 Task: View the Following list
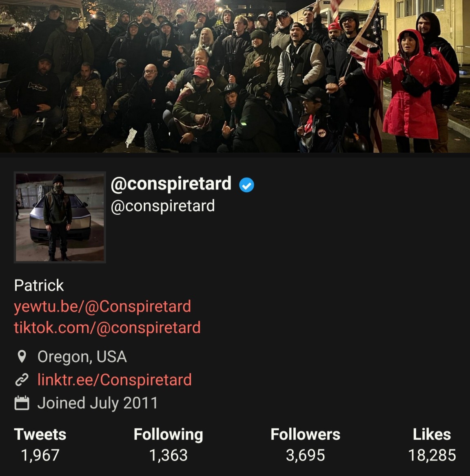[x=168, y=445]
